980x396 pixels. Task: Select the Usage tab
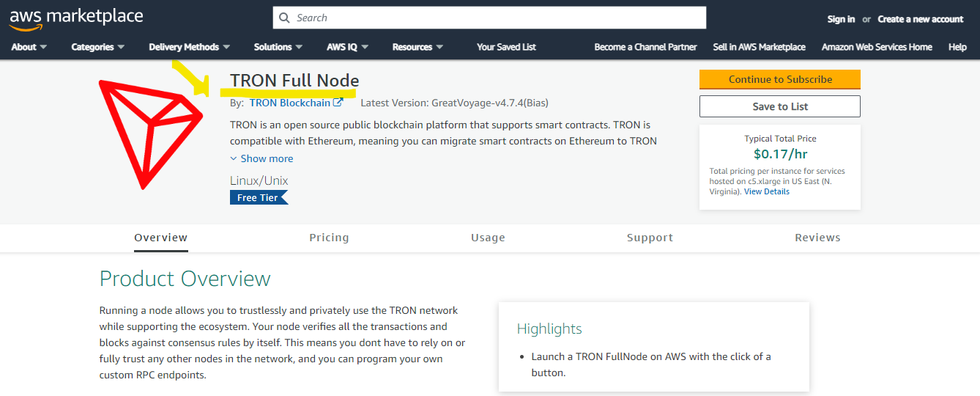pos(488,238)
